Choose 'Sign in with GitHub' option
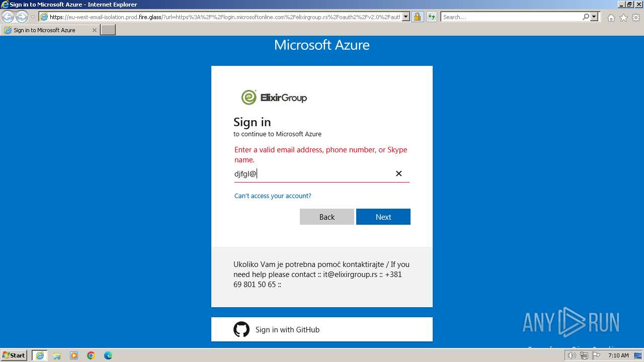Image resolution: width=644 pixels, height=362 pixels. click(x=322, y=329)
